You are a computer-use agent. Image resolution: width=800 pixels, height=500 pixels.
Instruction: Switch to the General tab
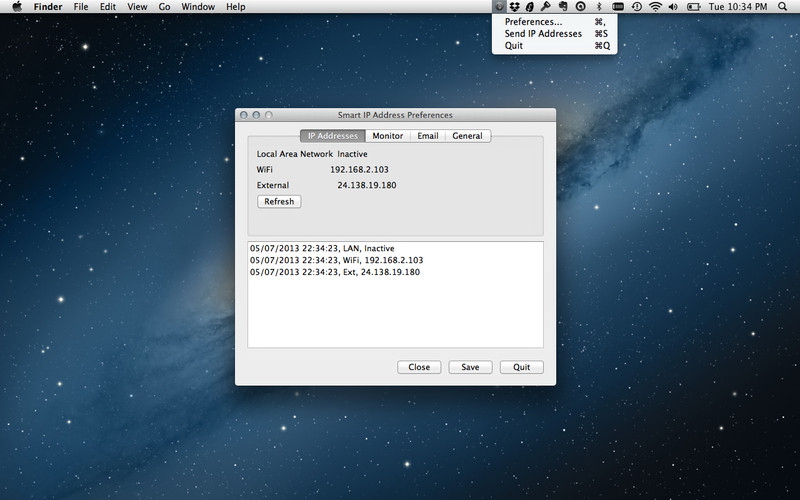point(467,136)
